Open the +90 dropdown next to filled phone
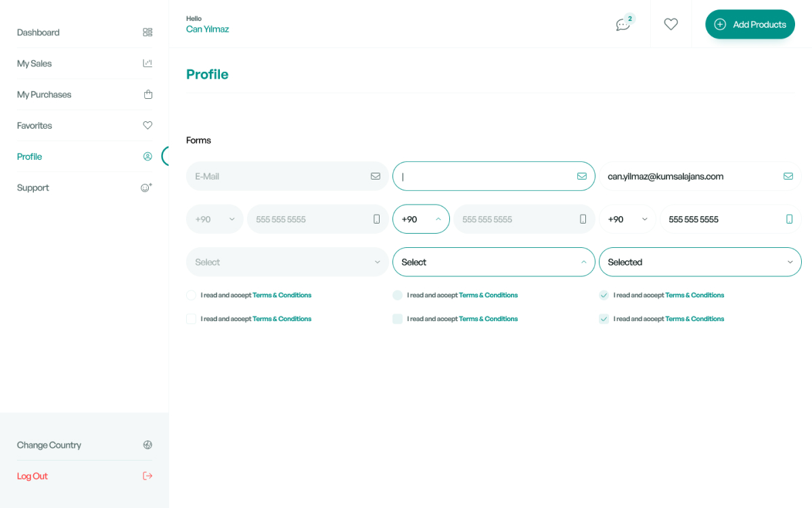The image size is (812, 508). point(627,219)
